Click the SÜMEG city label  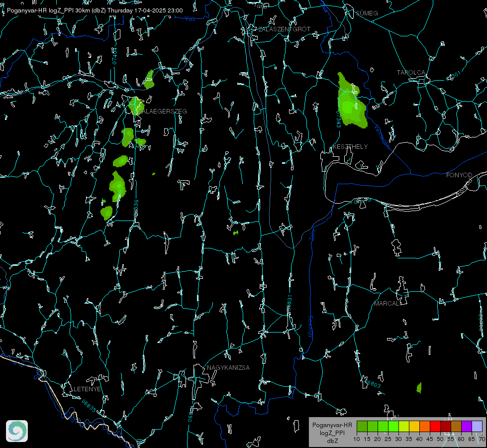click(367, 13)
